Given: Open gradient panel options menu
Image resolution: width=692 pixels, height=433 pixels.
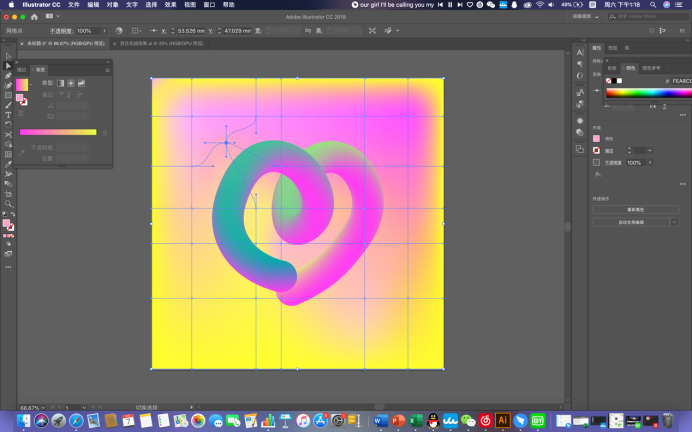Looking at the screenshot, I should tap(107, 70).
